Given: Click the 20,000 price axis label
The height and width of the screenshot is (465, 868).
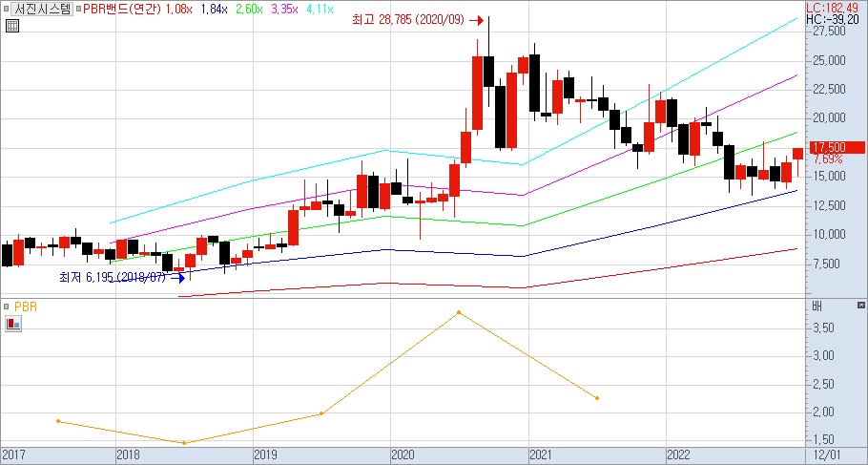Looking at the screenshot, I should click(829, 118).
